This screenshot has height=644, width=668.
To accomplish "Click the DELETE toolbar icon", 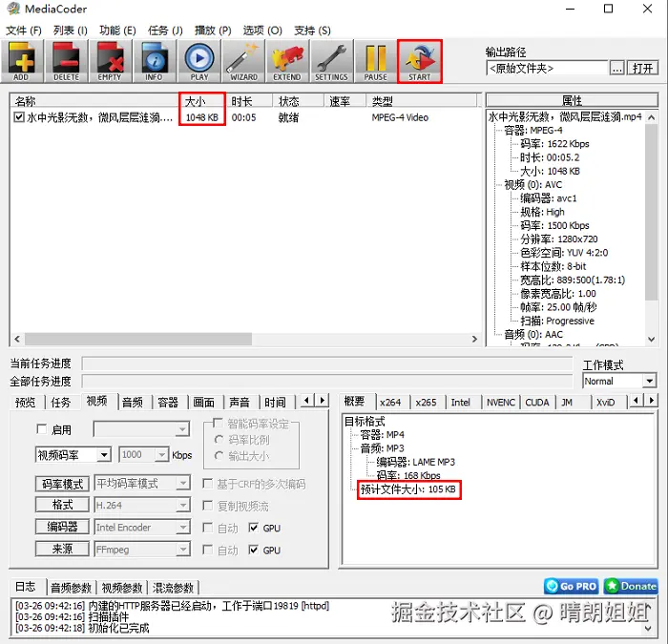I will [x=66, y=61].
